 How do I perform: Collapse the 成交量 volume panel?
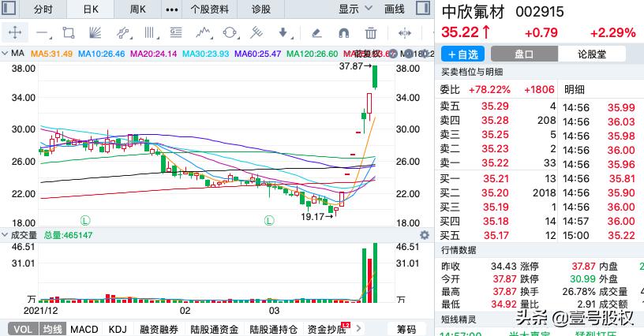5,235
